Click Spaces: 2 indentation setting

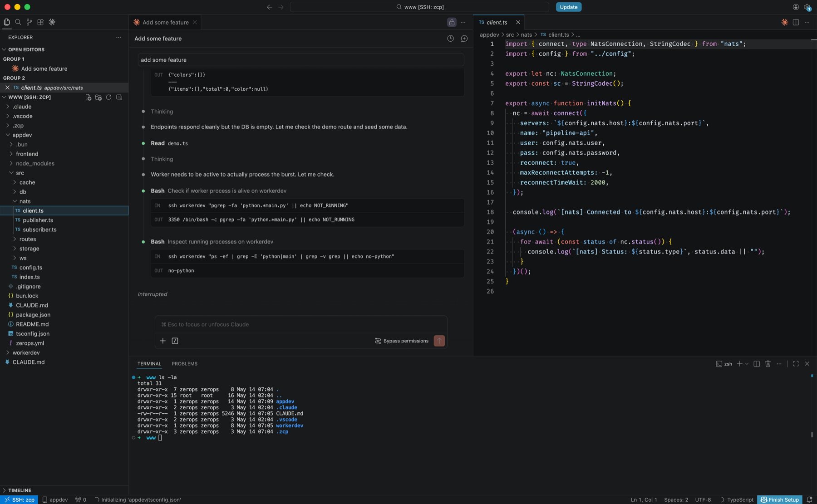point(676,499)
